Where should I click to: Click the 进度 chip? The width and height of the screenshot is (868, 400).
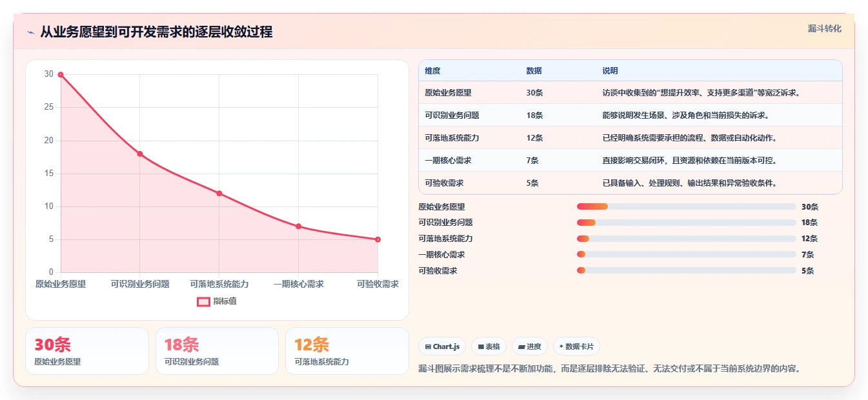pyautogui.click(x=530, y=346)
